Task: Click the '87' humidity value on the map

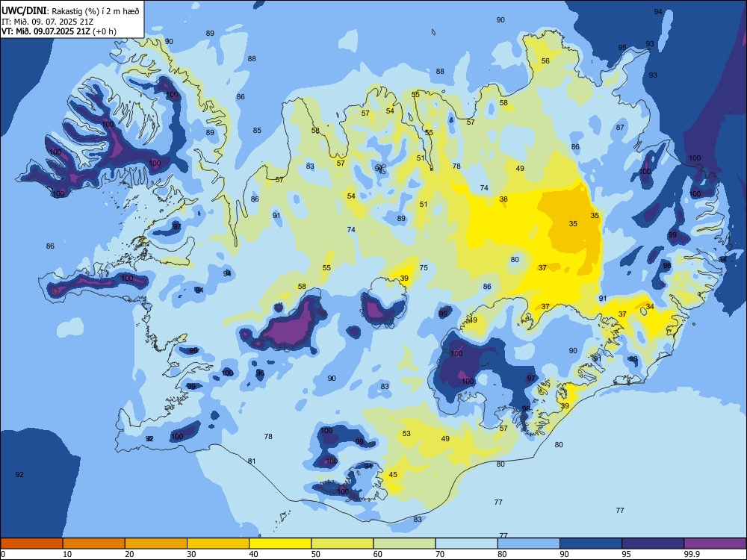Action: coord(620,127)
